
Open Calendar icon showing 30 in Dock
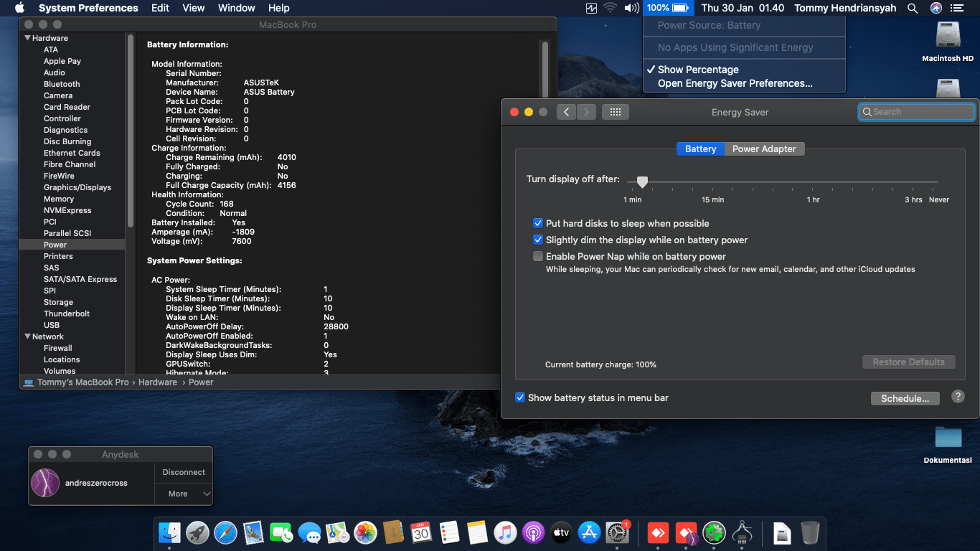[421, 532]
